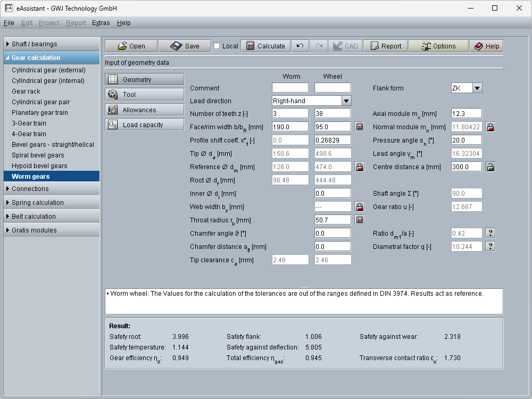Click the calculator icon beside throat radius

point(360,220)
